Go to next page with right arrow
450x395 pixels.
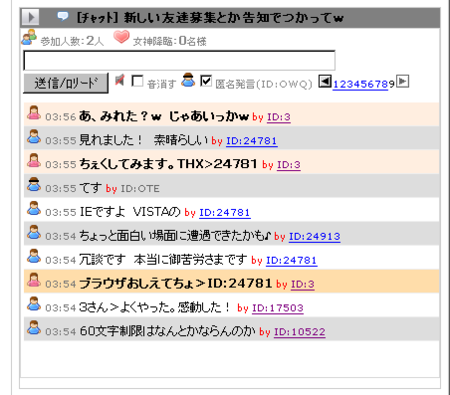[x=402, y=81]
